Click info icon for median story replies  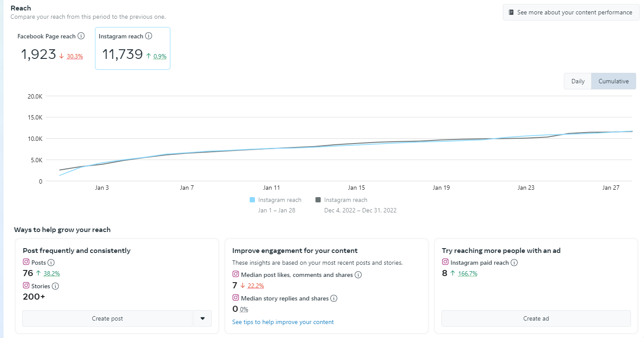pyautogui.click(x=334, y=298)
